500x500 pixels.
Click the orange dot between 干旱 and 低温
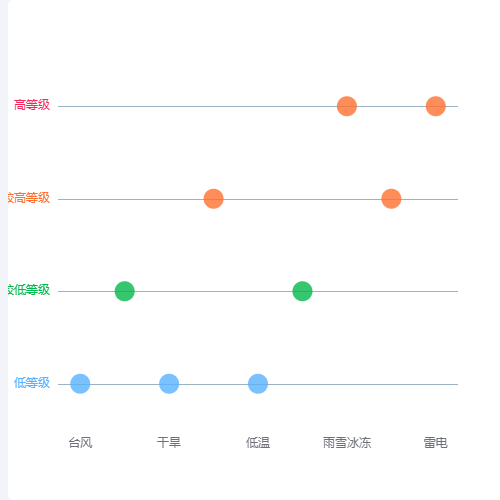tap(213, 199)
